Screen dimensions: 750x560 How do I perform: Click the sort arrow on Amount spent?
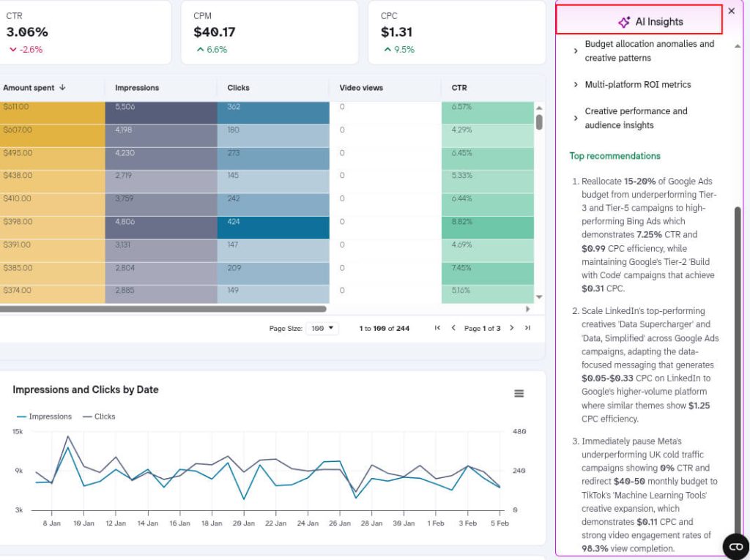point(62,88)
